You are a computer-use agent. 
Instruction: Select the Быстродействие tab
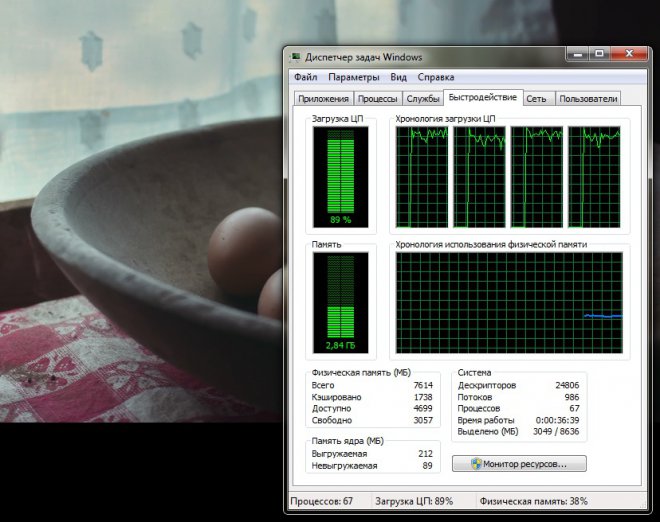pyautogui.click(x=483, y=98)
